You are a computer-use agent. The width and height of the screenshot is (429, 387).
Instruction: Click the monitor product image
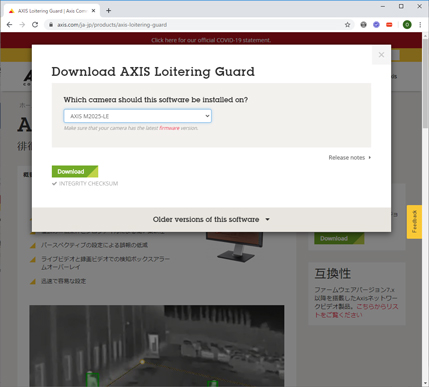[x=235, y=247]
